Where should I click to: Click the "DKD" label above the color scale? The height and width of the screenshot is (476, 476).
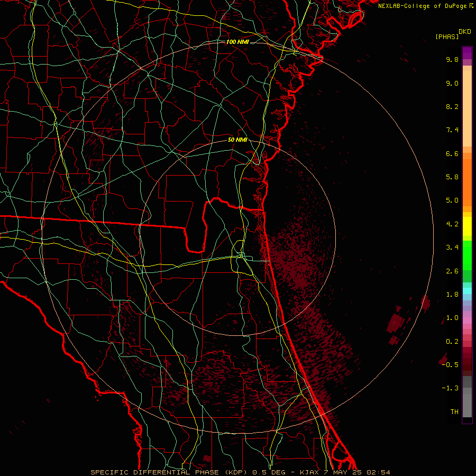click(465, 32)
